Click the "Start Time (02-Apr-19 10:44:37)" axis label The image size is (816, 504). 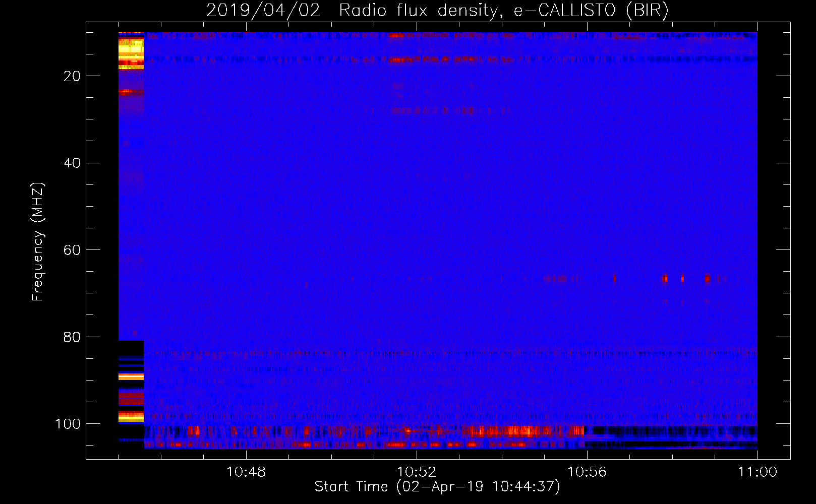437,487
